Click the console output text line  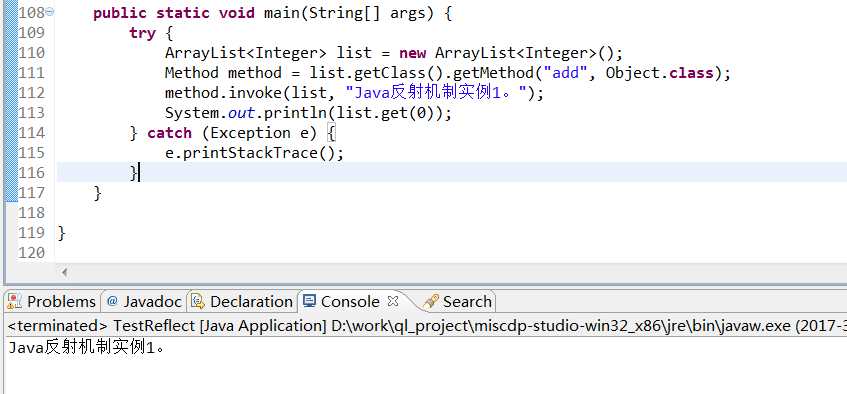86,348
